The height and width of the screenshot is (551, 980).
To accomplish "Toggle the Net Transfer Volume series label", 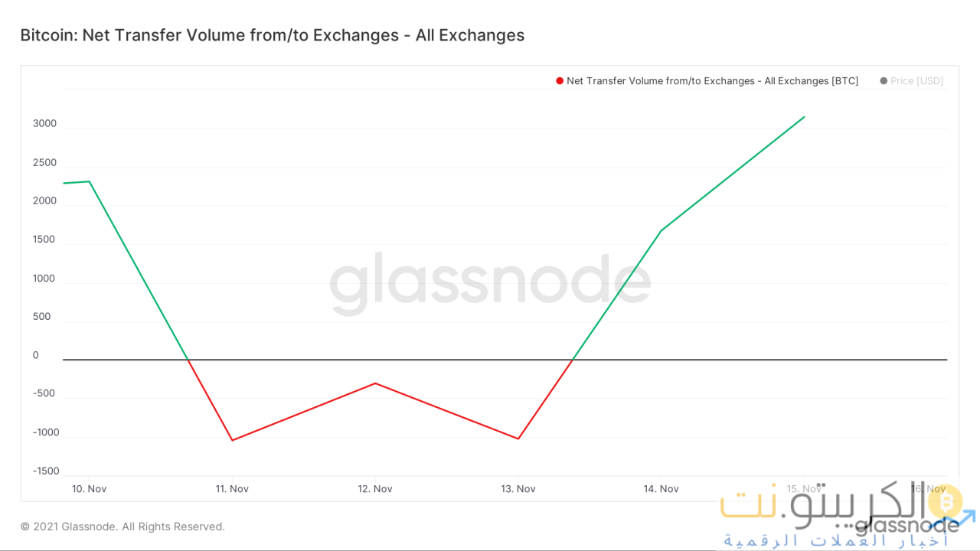I will 712,81.
